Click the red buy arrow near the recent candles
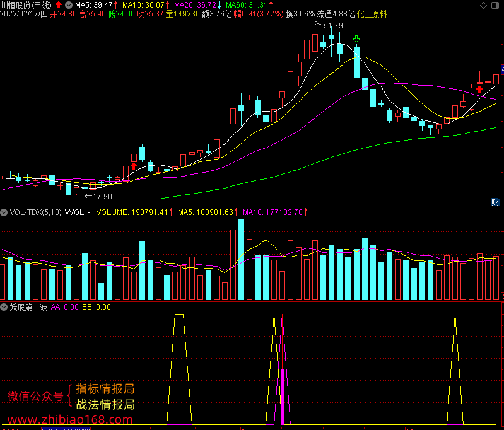The width and height of the screenshot is (504, 430). 479,89
